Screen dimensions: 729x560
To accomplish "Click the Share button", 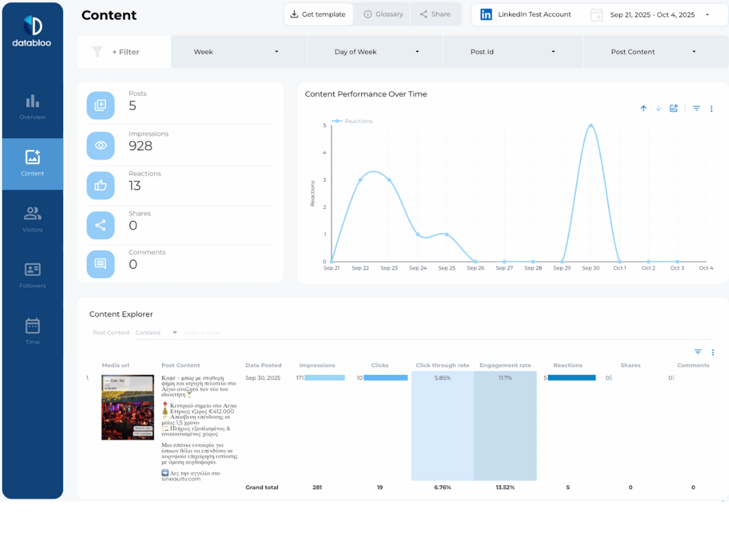I will pos(435,14).
